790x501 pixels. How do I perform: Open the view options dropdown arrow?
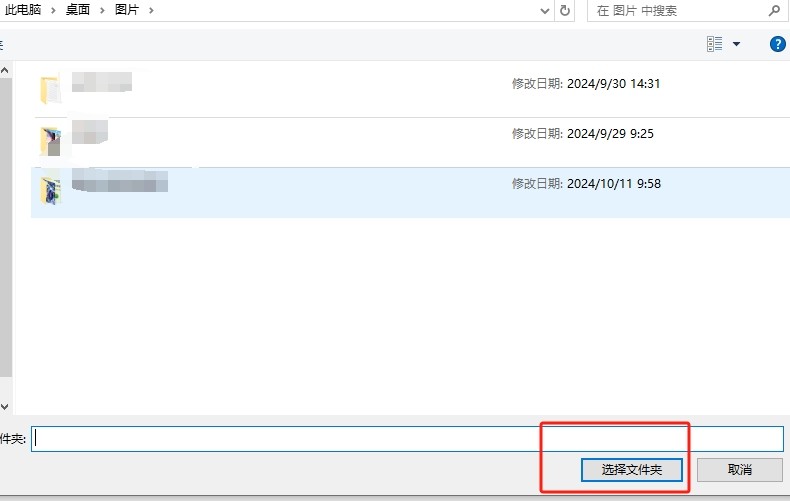(x=737, y=44)
